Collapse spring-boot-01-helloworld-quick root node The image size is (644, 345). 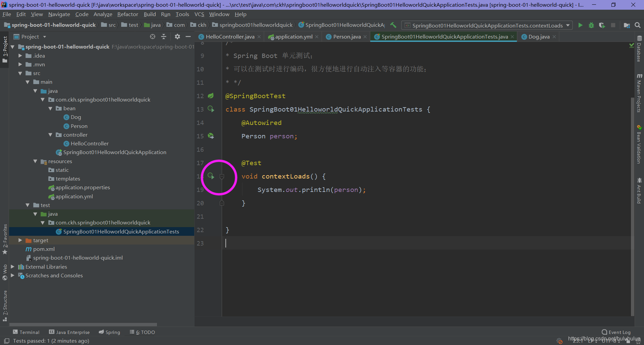pyautogui.click(x=13, y=47)
